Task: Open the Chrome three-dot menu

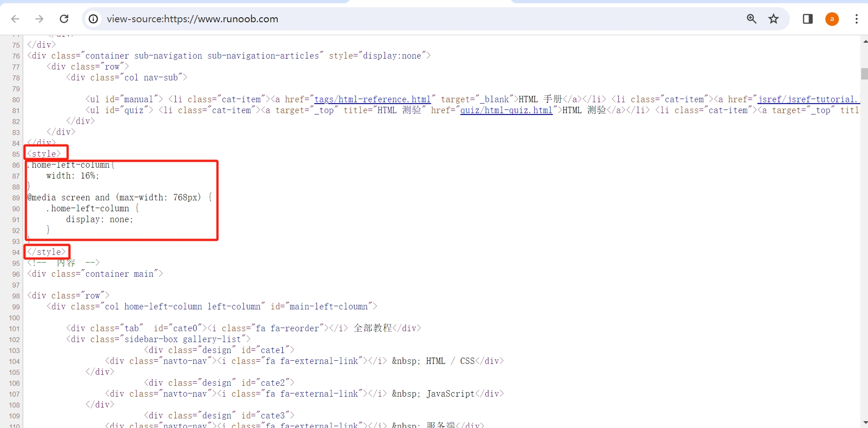Action: (x=856, y=19)
